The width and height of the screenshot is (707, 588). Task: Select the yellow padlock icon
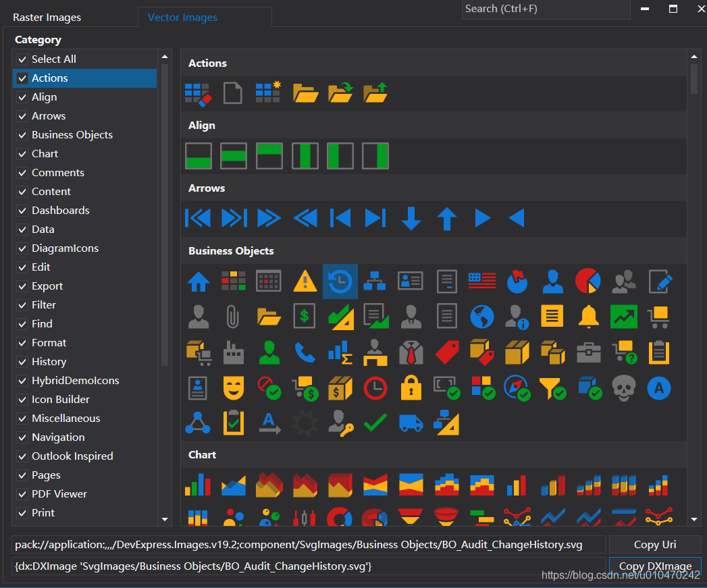(x=411, y=387)
